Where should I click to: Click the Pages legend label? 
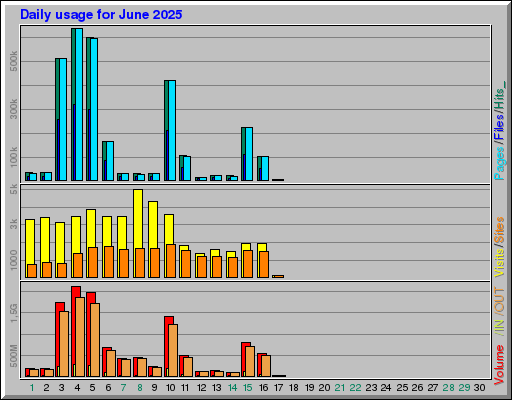(x=499, y=163)
